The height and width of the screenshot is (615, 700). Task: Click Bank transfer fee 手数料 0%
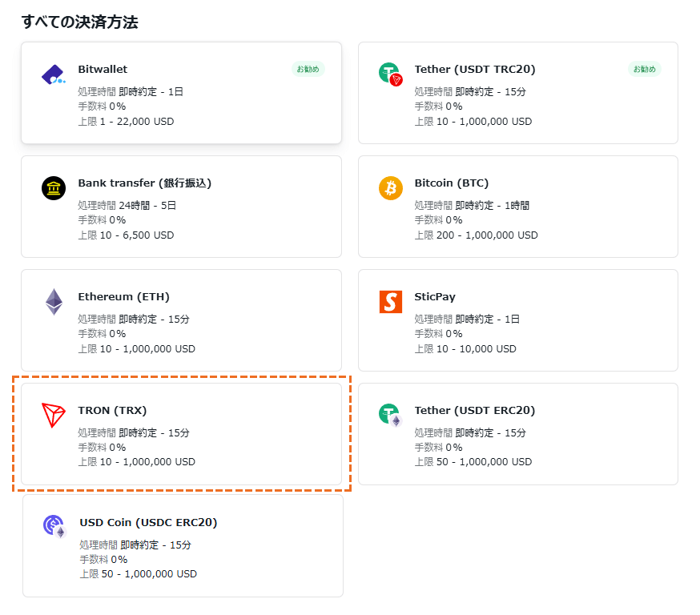click(102, 220)
